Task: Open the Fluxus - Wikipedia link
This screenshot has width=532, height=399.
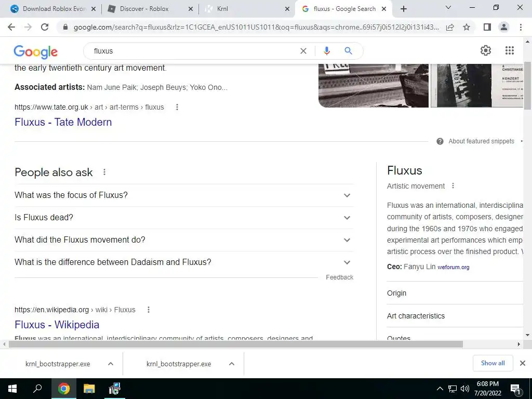Action: point(57,325)
